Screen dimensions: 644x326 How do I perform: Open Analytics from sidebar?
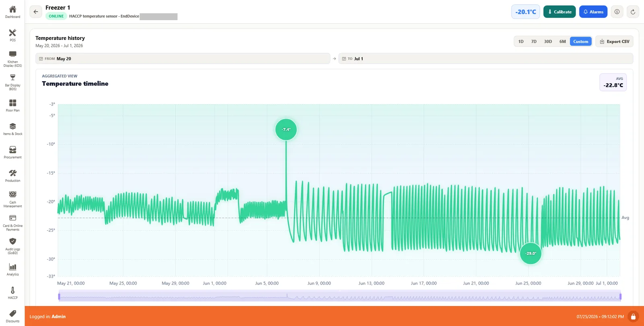12,269
